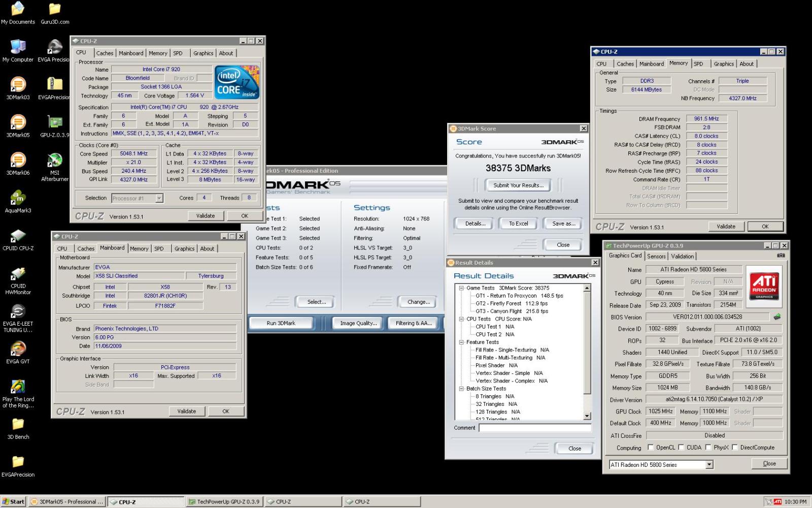Click GPU-Z screenshot camera icon
This screenshot has height=508, width=812.
tap(781, 256)
